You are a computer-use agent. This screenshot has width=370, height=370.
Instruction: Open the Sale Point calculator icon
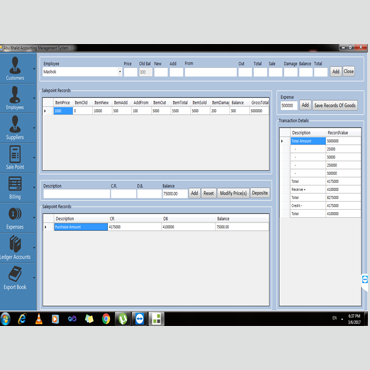[x=15, y=154]
